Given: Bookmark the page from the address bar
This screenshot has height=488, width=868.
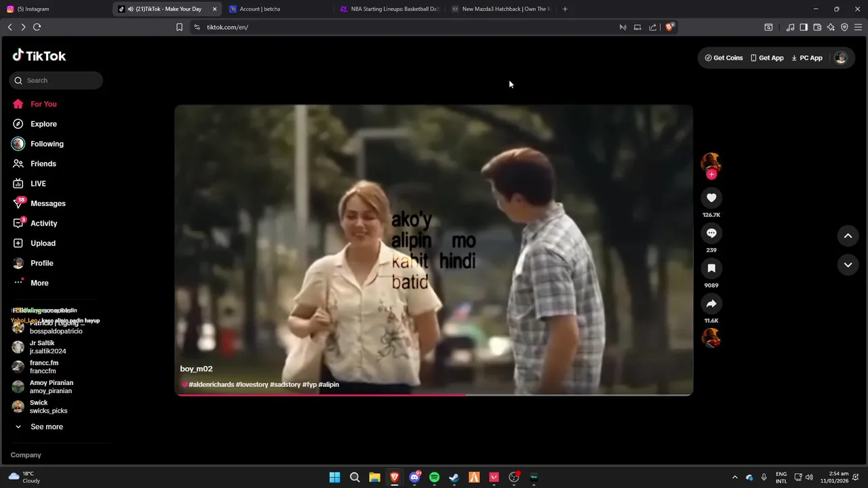Looking at the screenshot, I should click(x=179, y=27).
